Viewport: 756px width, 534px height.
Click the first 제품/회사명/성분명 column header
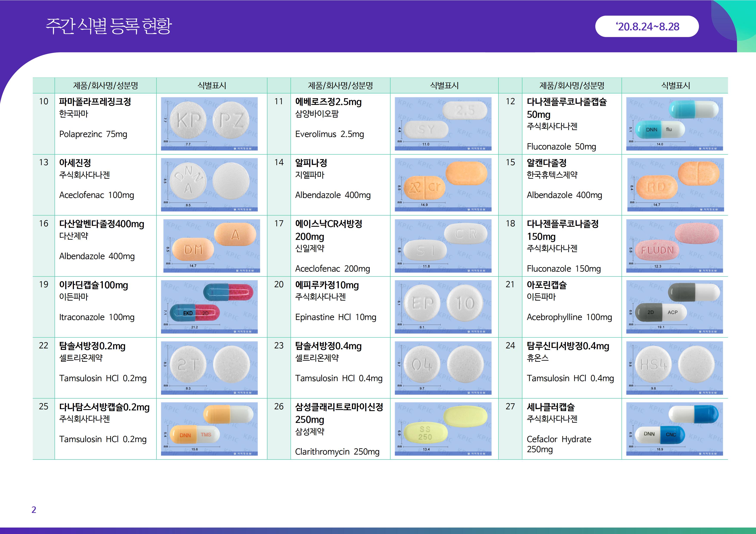(105, 85)
